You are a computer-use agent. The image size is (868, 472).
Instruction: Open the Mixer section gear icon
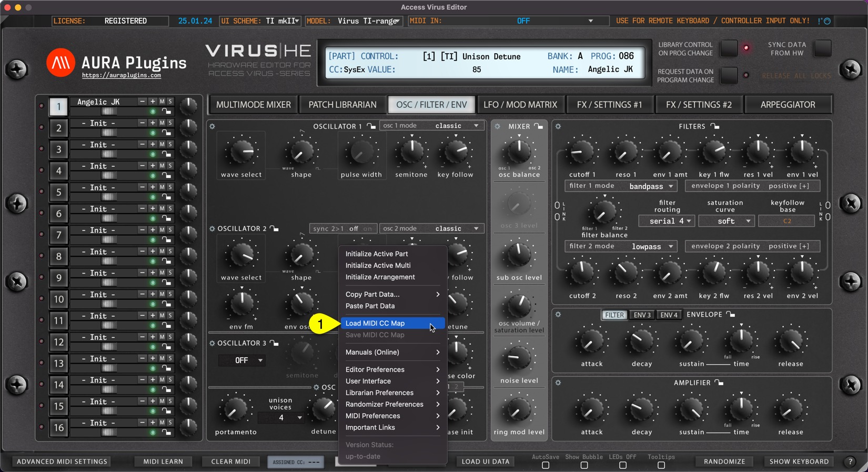pos(497,126)
